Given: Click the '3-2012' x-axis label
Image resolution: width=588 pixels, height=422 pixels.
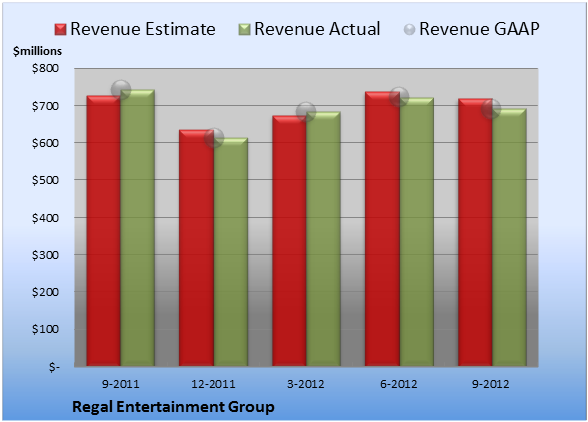Looking at the screenshot, I should click(306, 384).
